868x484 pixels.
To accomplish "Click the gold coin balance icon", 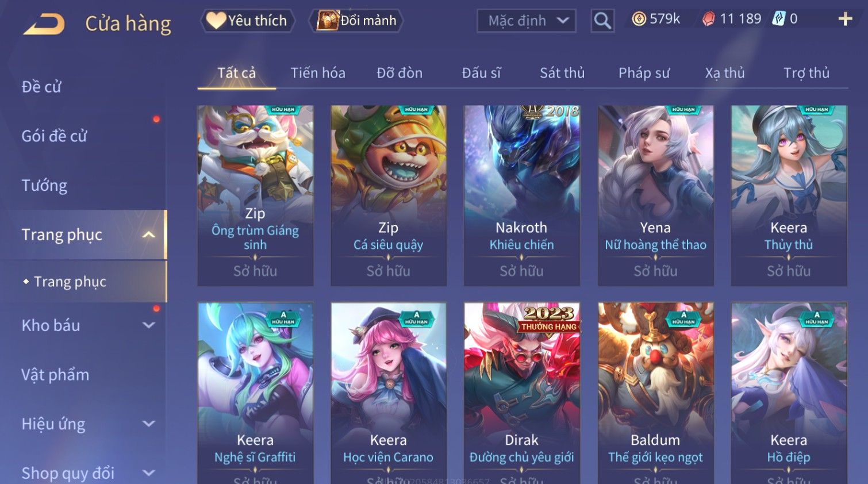I will [x=639, y=19].
